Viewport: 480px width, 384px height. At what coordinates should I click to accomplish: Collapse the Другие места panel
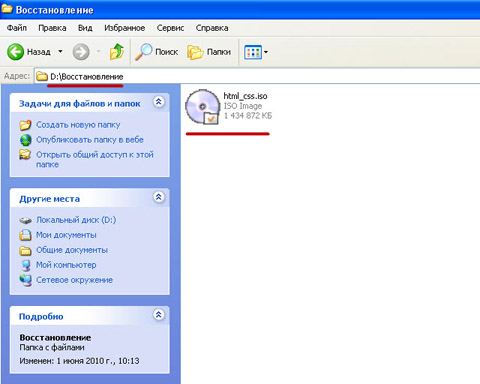(159, 197)
